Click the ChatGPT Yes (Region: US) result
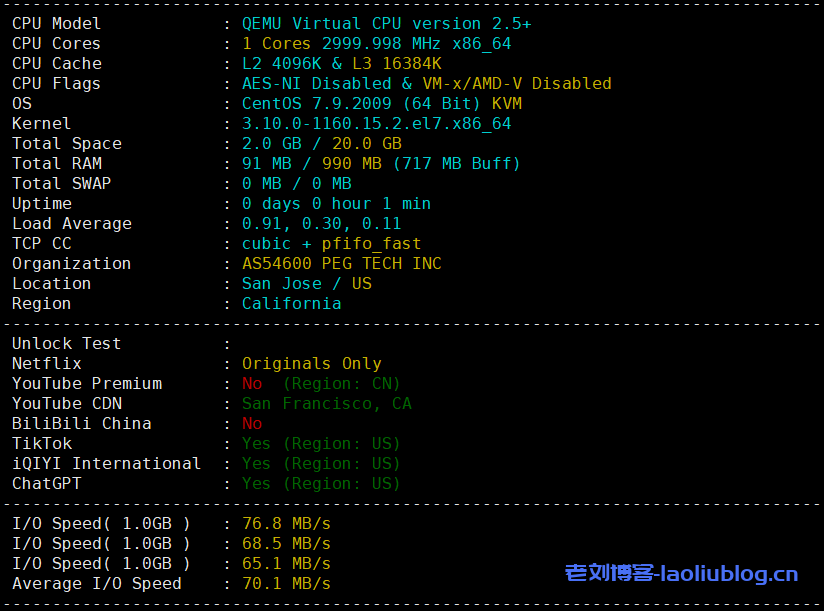Screen dimensions: 824x611 pyautogui.click(x=320, y=483)
